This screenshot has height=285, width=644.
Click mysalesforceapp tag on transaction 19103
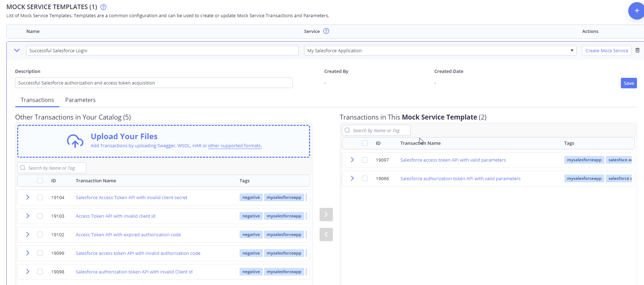[x=284, y=216]
